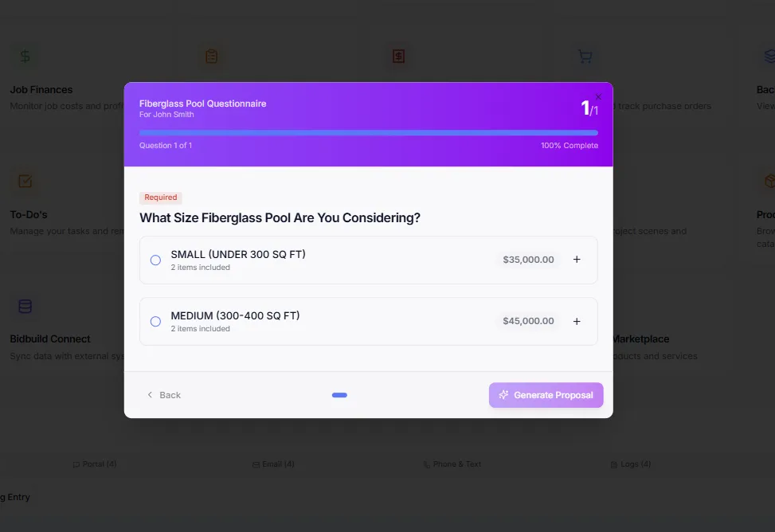Click the orange clipboard icon
775x532 pixels.
212,56
